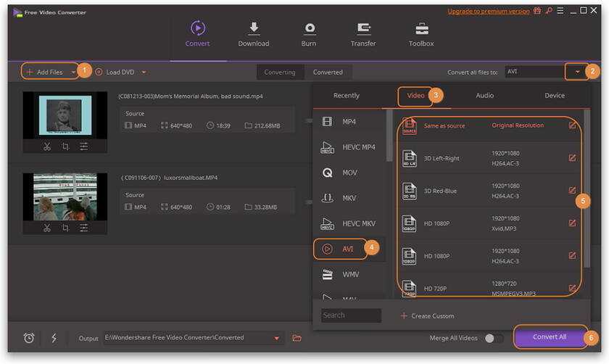Switch to the Video tab
609x364 pixels.
click(415, 96)
